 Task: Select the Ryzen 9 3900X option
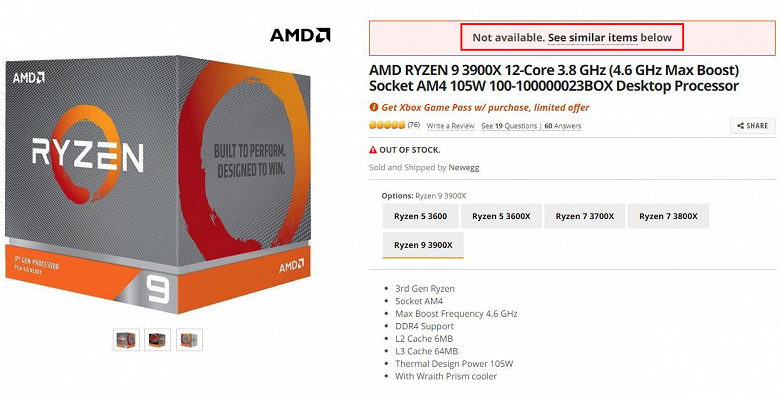click(x=423, y=245)
